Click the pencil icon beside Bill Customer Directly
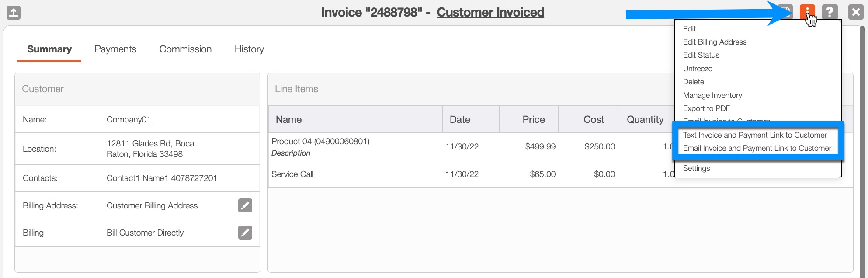 point(245,233)
